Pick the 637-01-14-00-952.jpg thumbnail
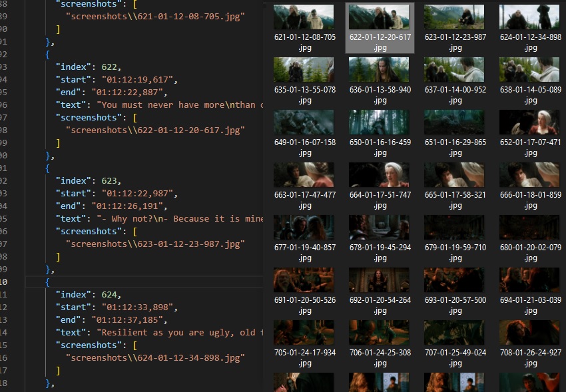Image resolution: width=566 pixels, height=392 pixels. click(454, 70)
